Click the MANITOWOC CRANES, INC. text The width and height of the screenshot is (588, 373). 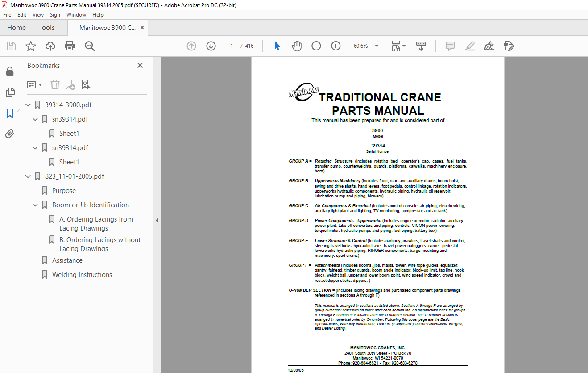pos(378,348)
